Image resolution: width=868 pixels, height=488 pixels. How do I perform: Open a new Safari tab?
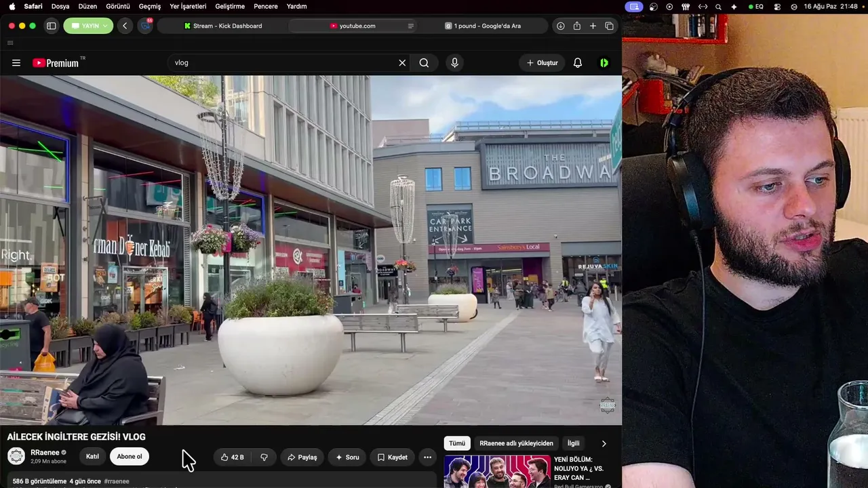(x=593, y=26)
